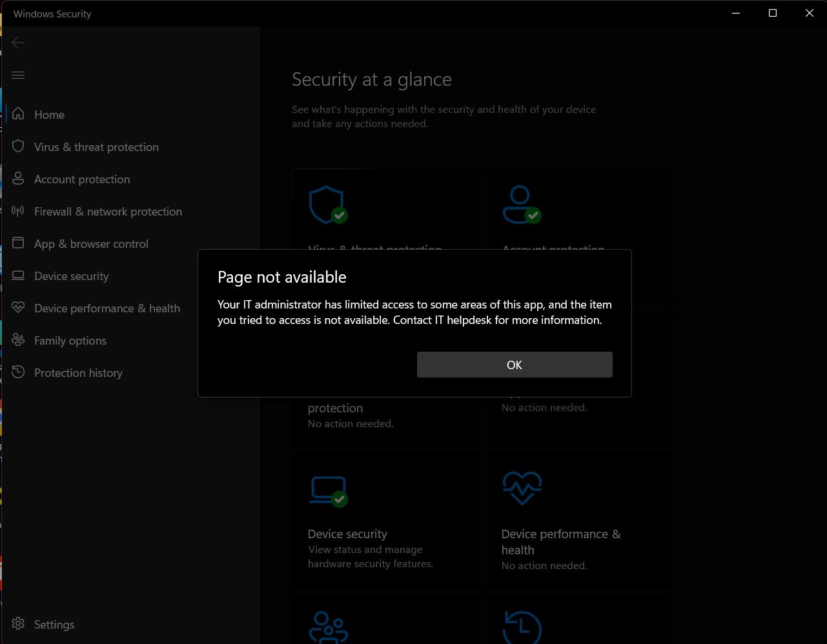The height and width of the screenshot is (644, 827).
Task: Click the Device performance & health heart tile icon
Action: coord(522,488)
